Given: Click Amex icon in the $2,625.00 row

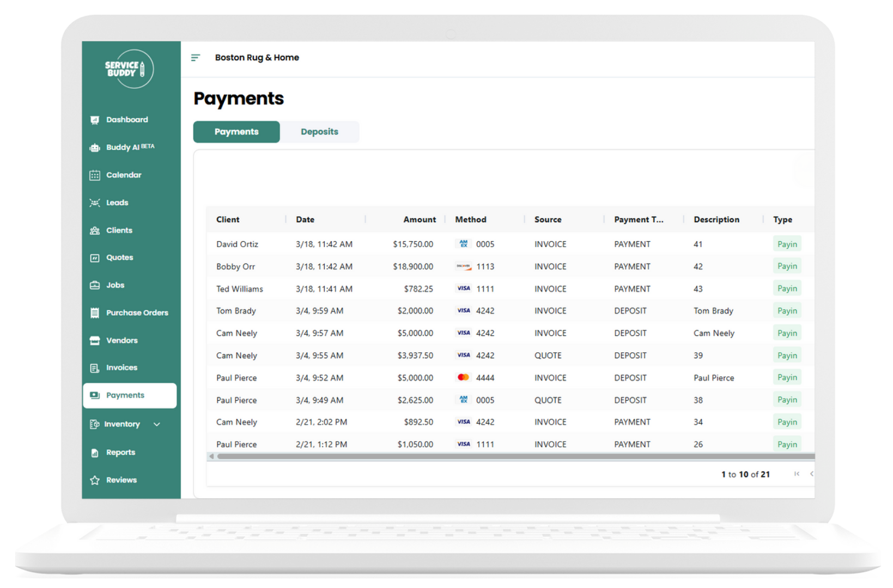Looking at the screenshot, I should click(464, 400).
